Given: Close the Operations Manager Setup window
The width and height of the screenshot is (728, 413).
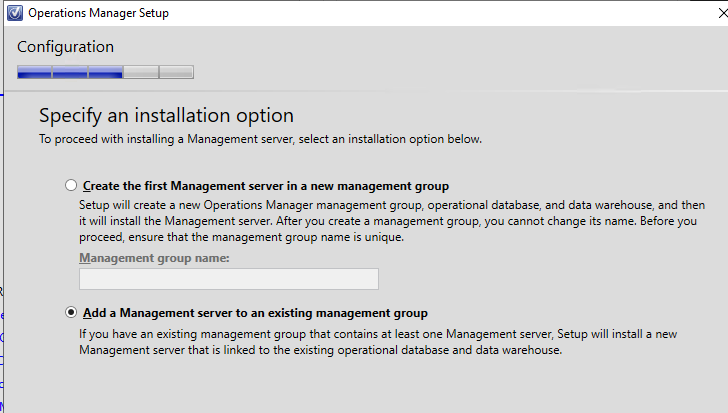Looking at the screenshot, I should (722, 13).
